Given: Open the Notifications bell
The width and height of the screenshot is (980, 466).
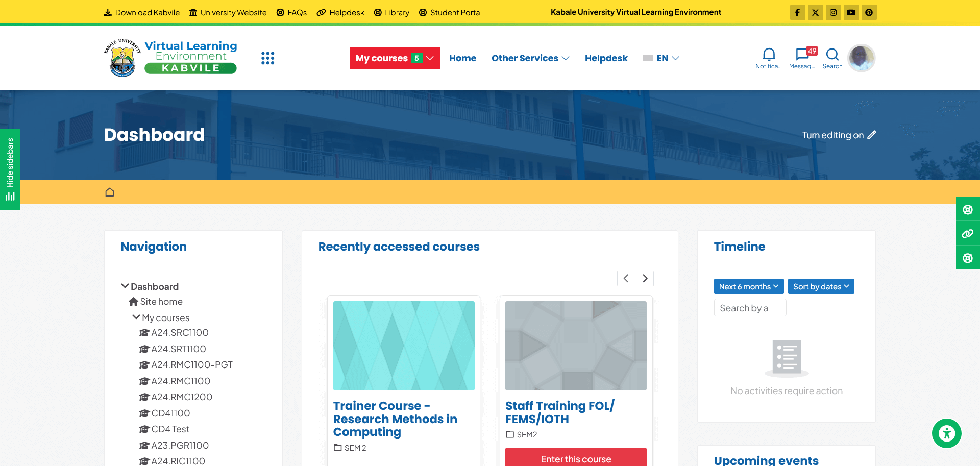Looking at the screenshot, I should pos(768,55).
